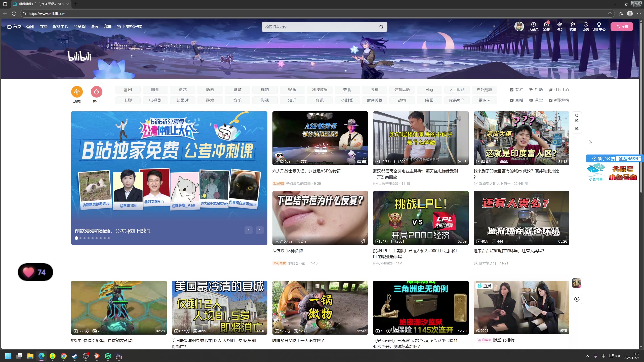Select the 科技数码 category tab
The width and height of the screenshot is (644, 362).
pyautogui.click(x=320, y=90)
